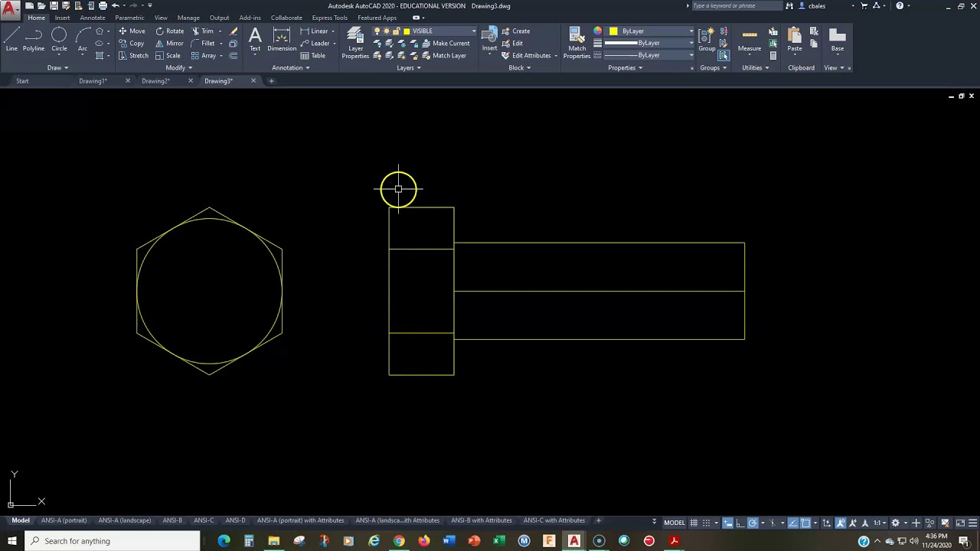Click the keyword search input field
This screenshot has height=551, width=980.
click(737, 5)
